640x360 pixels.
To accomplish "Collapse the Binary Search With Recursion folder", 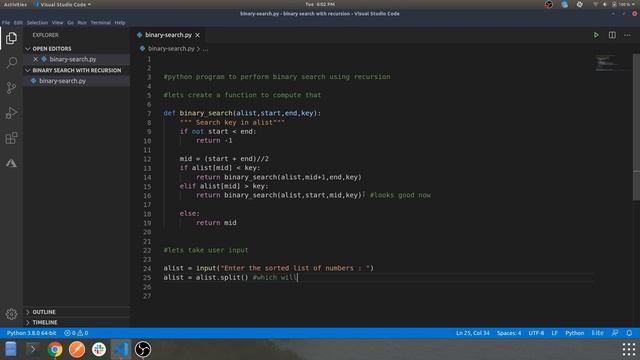I will [x=77, y=70].
